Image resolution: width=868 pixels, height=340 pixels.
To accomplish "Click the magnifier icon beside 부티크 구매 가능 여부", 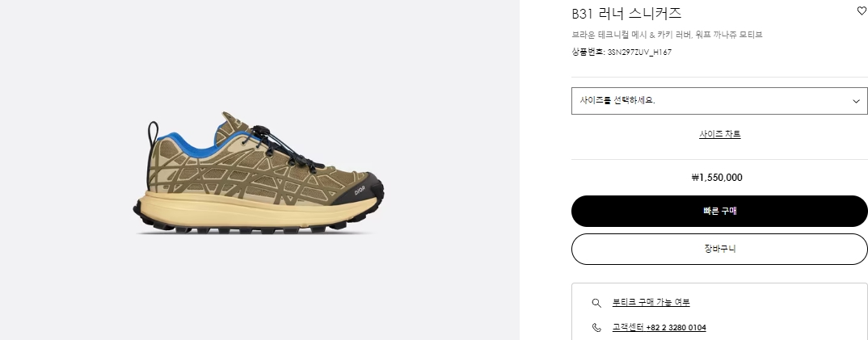I will click(596, 302).
